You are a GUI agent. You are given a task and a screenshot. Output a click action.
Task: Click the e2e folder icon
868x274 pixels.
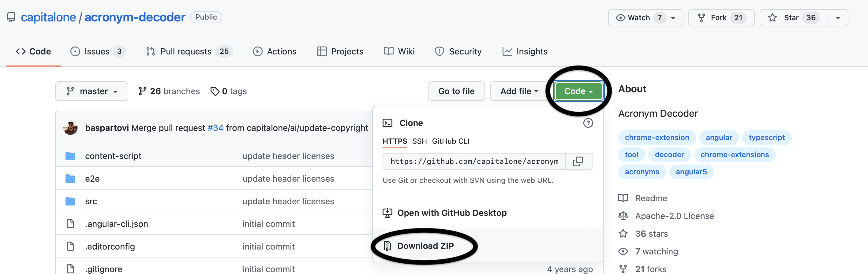[70, 179]
